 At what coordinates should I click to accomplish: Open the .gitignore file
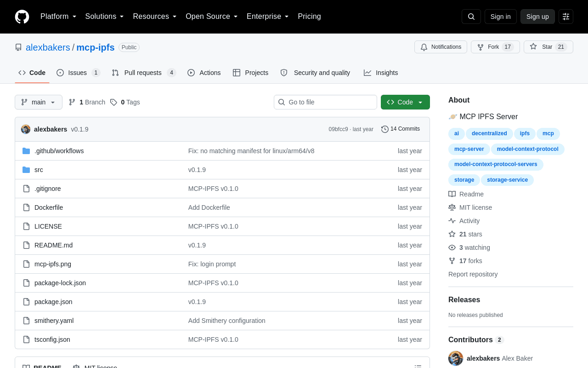point(48,189)
